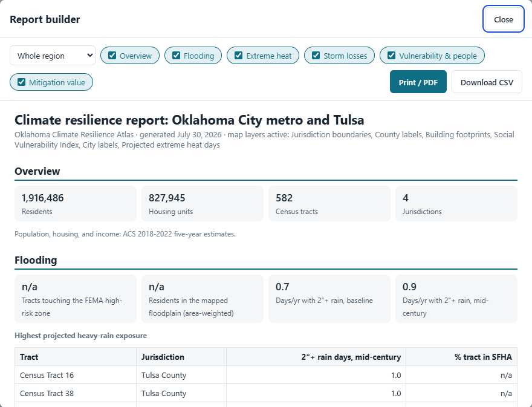Viewport: 532px width, 407px height.
Task: Click the Jurisdiction column header
Action: (181, 357)
